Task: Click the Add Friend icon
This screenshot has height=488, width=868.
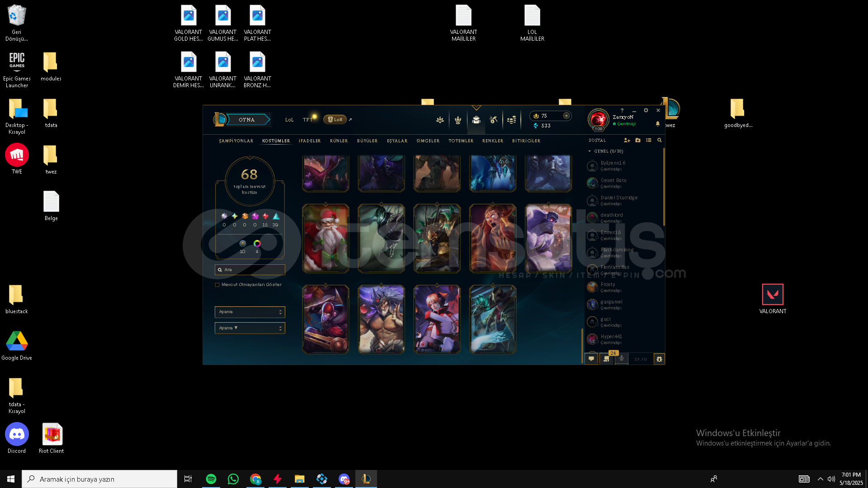Action: (627, 141)
